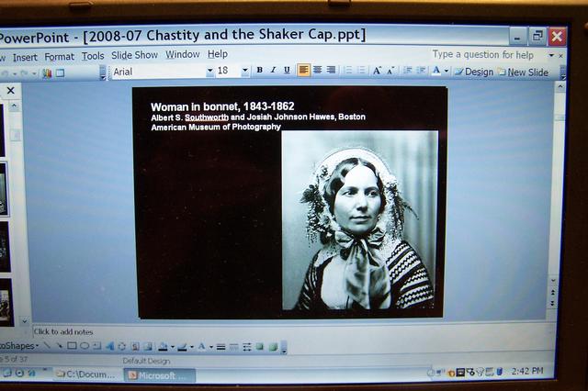The height and width of the screenshot is (391, 588).
Task: Select Align Left text alignment
Action: click(304, 70)
